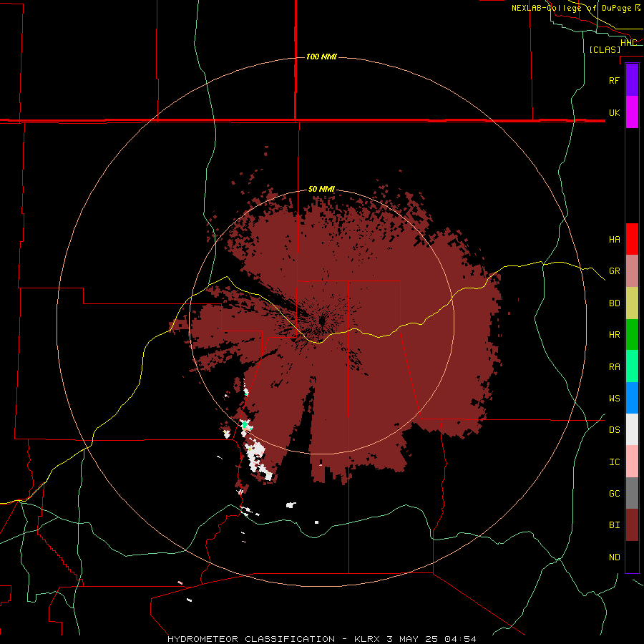Click the HA legend label

614,240
